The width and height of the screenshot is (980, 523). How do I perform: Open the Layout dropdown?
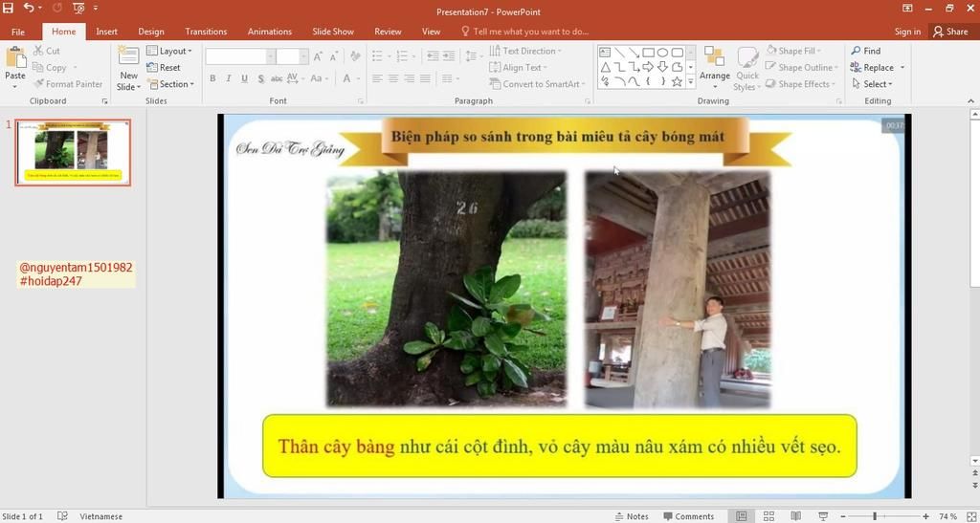169,51
